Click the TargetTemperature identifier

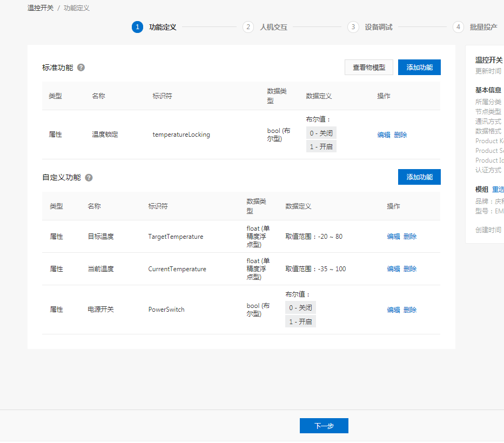(176, 237)
